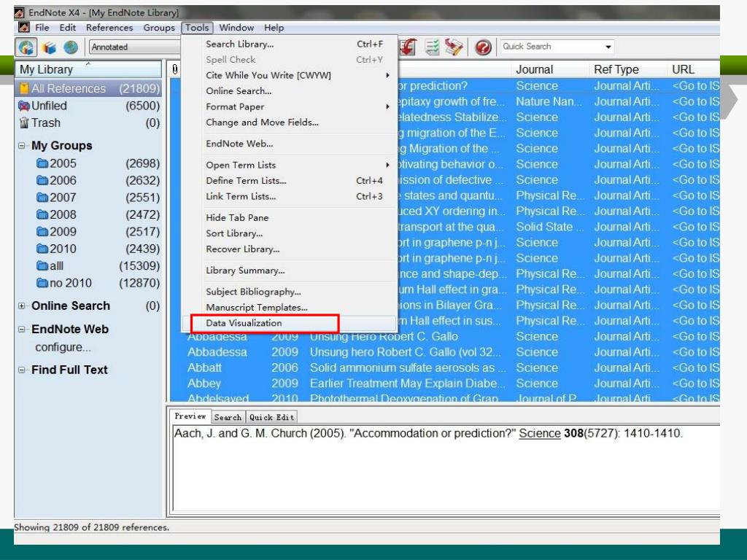Click inside the Quick Search field

pos(551,47)
